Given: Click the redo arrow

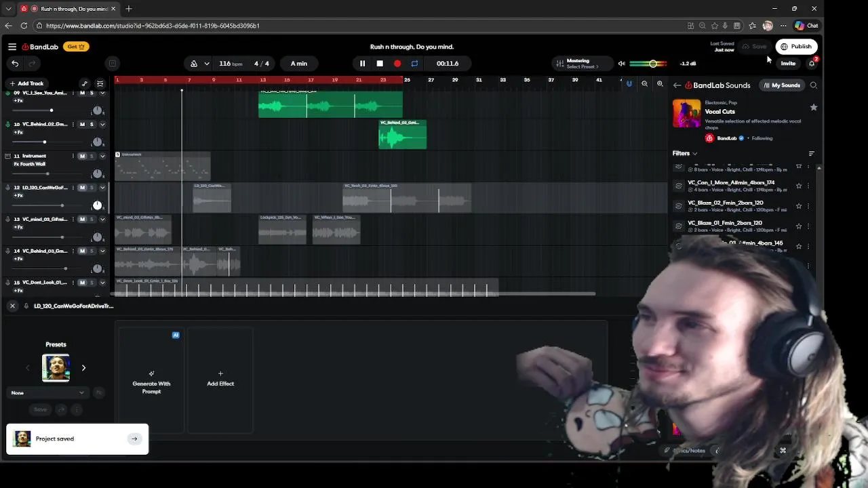Looking at the screenshot, I should (31, 64).
